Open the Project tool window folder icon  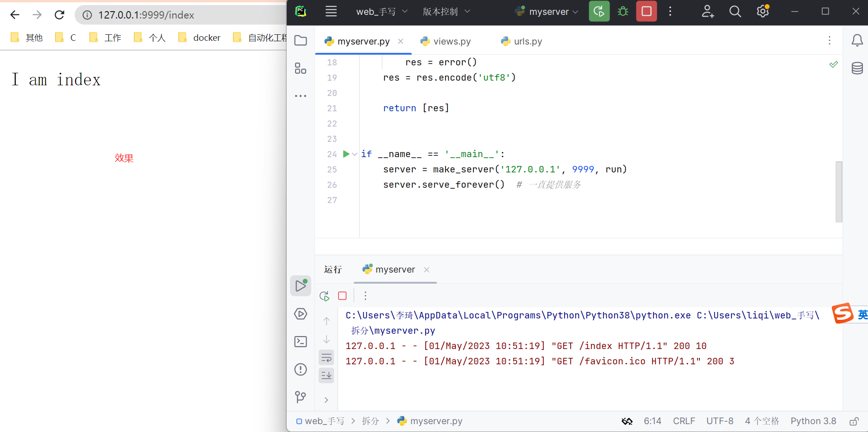[x=301, y=41]
